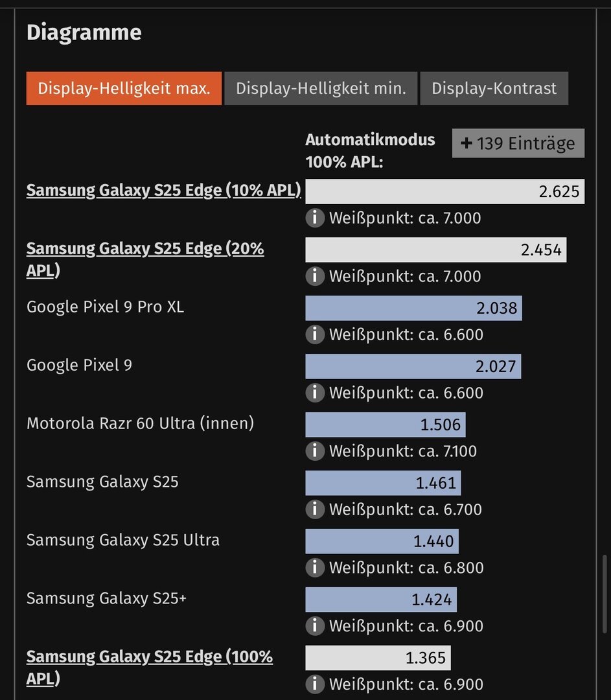The width and height of the screenshot is (611, 700).
Task: Click info icon beside Weißpunkt 7.000 under 10% APL
Action: pos(314,218)
